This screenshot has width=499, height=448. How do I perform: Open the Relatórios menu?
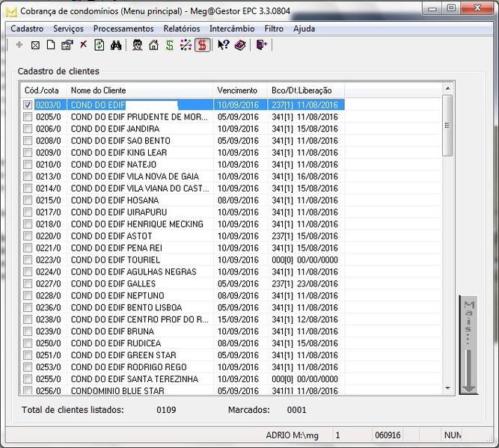[x=181, y=28]
